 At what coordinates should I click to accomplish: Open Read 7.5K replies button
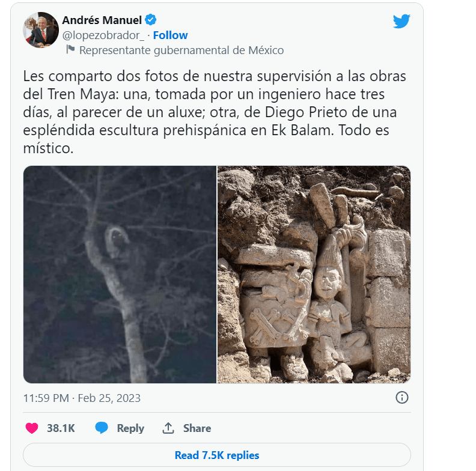[217, 455]
